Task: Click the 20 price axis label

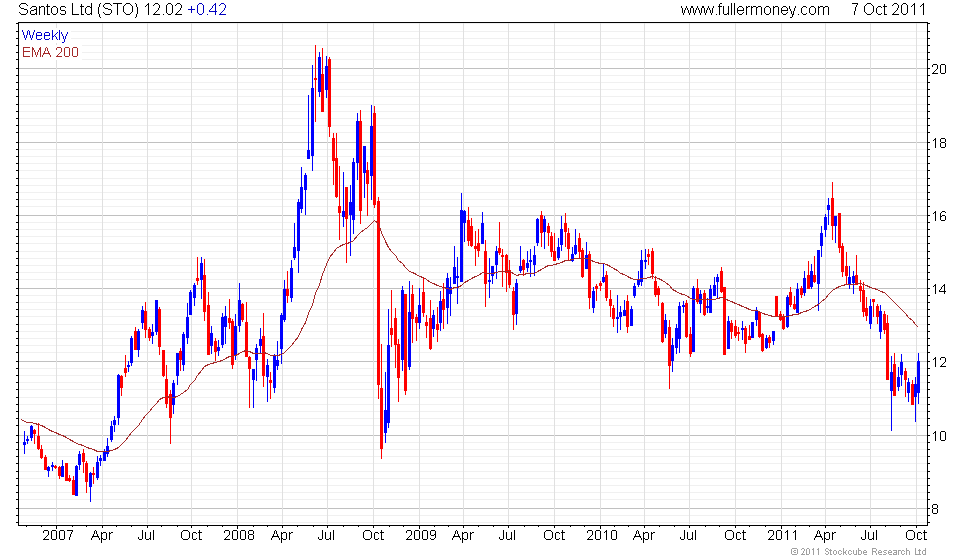Action: 939,69
